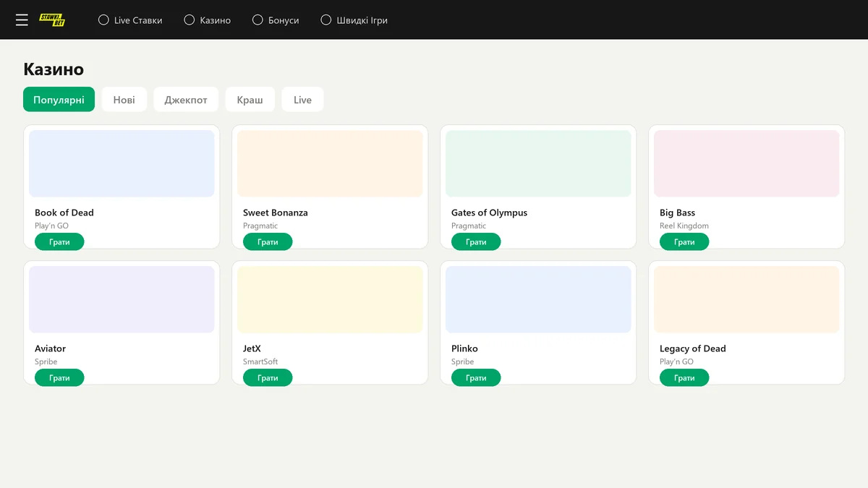
Task: Click the Legacy of Dead game title
Action: (693, 348)
